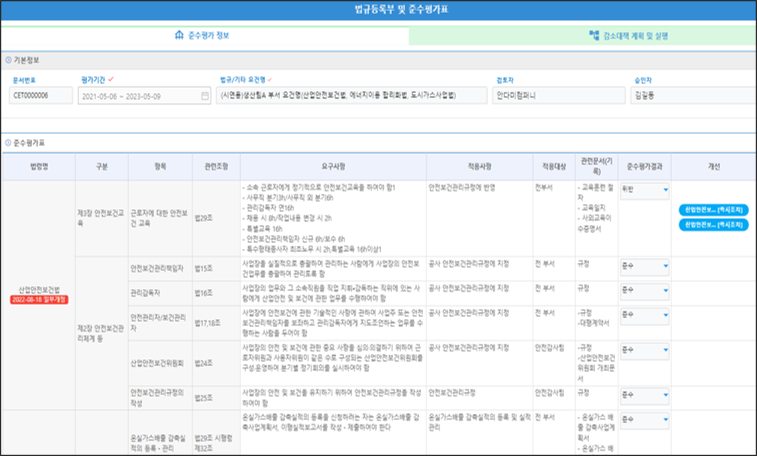Click the first 산업안전보... [즉시조치] button
This screenshot has width=757, height=456.
[714, 210]
